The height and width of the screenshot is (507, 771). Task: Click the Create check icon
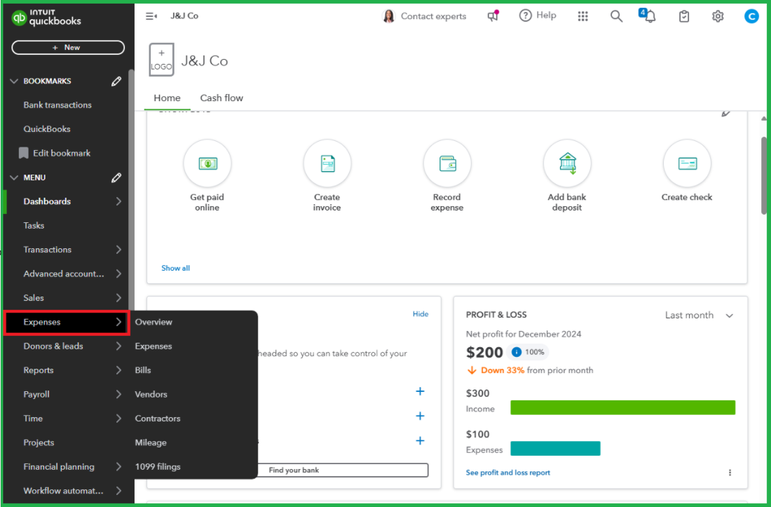coord(687,163)
